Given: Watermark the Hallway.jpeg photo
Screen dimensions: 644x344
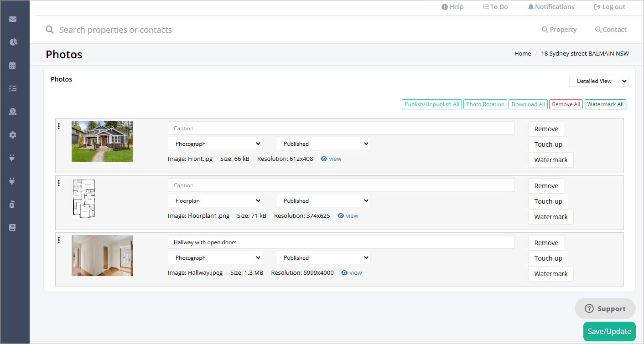Looking at the screenshot, I should pos(551,274).
